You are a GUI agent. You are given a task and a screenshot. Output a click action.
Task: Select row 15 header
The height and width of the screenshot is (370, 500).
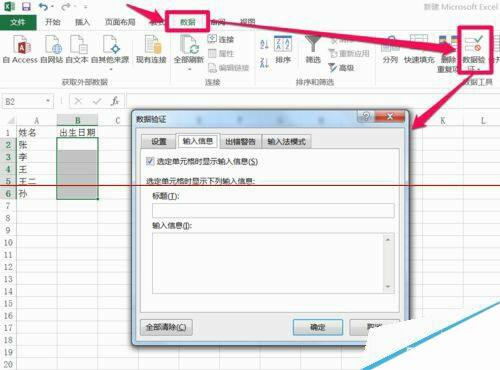point(8,304)
